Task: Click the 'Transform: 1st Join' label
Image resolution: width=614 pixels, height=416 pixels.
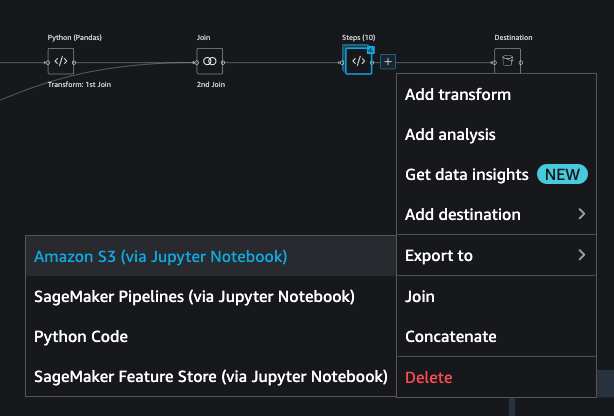Action: pyautogui.click(x=79, y=85)
